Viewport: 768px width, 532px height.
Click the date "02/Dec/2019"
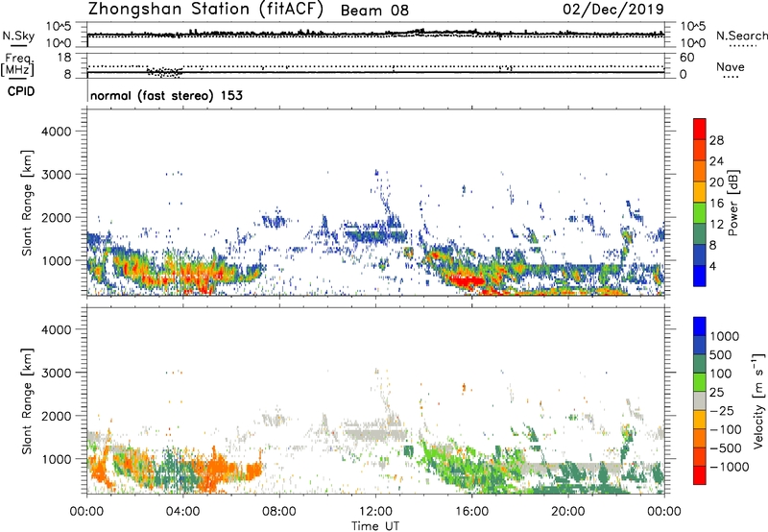click(613, 10)
